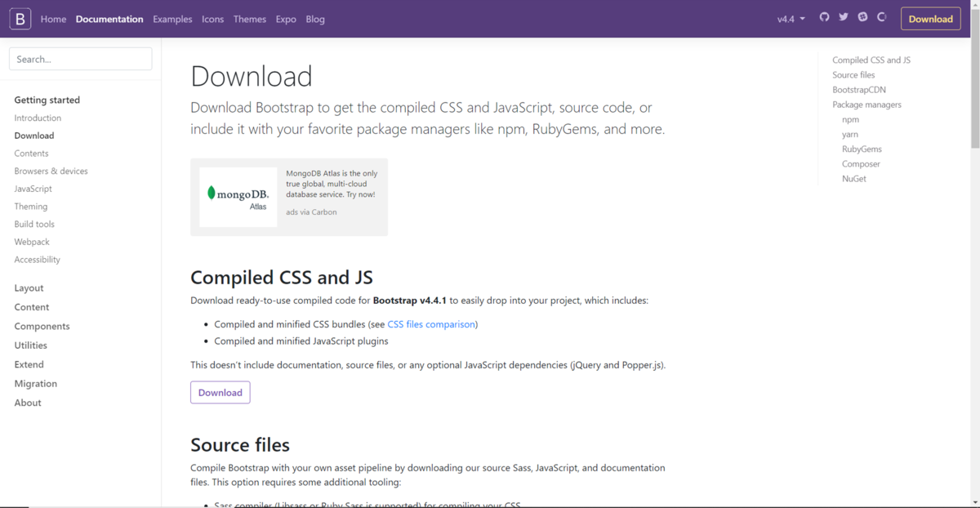Expand the v4.4 version dropdown
Viewport: 980px width, 508px height.
click(791, 19)
